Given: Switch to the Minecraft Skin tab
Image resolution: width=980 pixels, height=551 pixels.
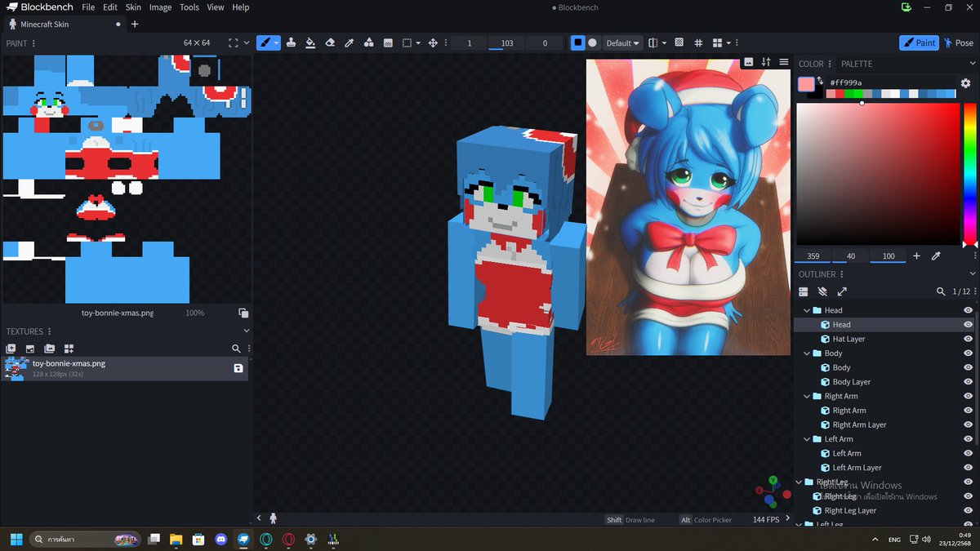Looking at the screenshot, I should tap(64, 24).
